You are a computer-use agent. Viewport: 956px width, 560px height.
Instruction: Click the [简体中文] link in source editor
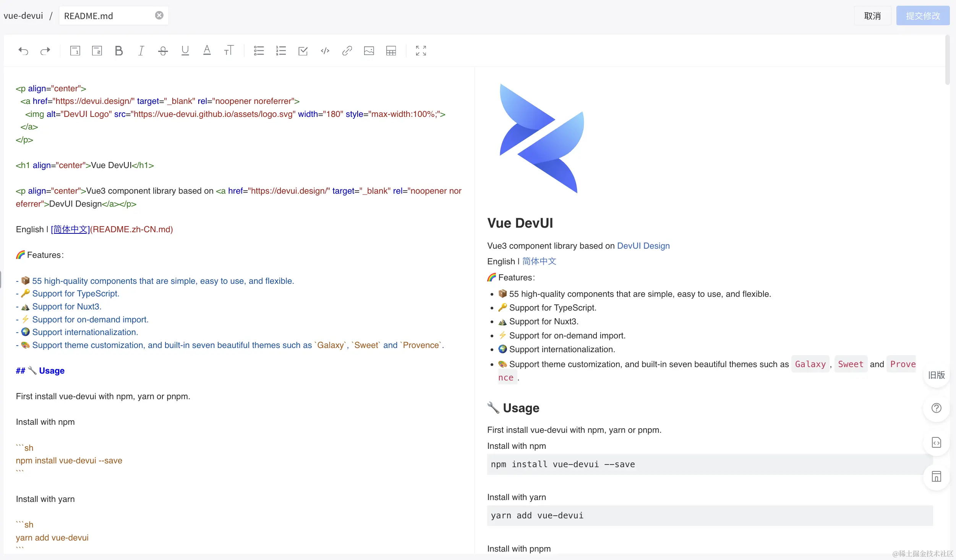(70, 229)
